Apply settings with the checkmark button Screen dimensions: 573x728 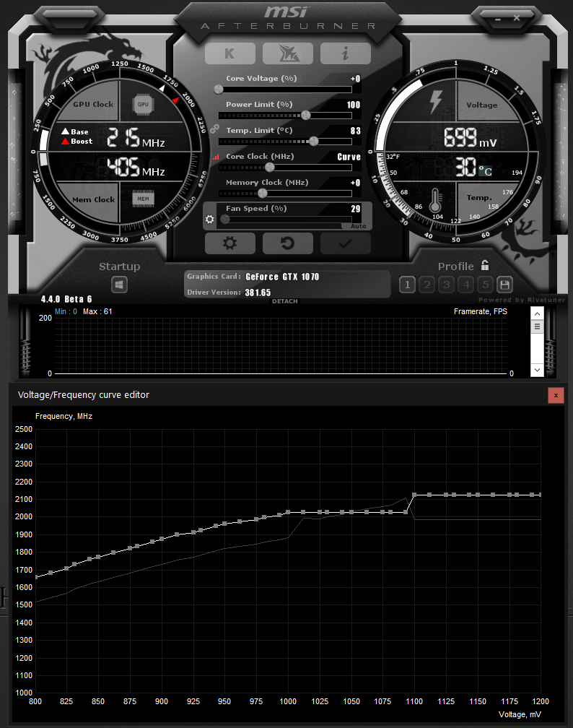tap(345, 243)
